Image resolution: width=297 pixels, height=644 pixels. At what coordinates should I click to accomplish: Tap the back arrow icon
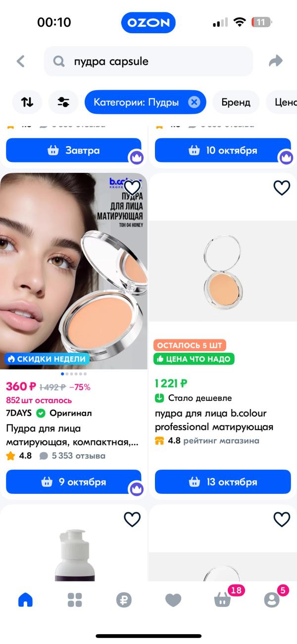pos(20,61)
